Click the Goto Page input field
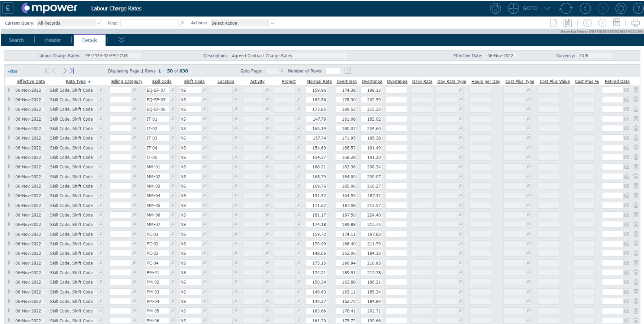644x324 pixels. (x=272, y=71)
